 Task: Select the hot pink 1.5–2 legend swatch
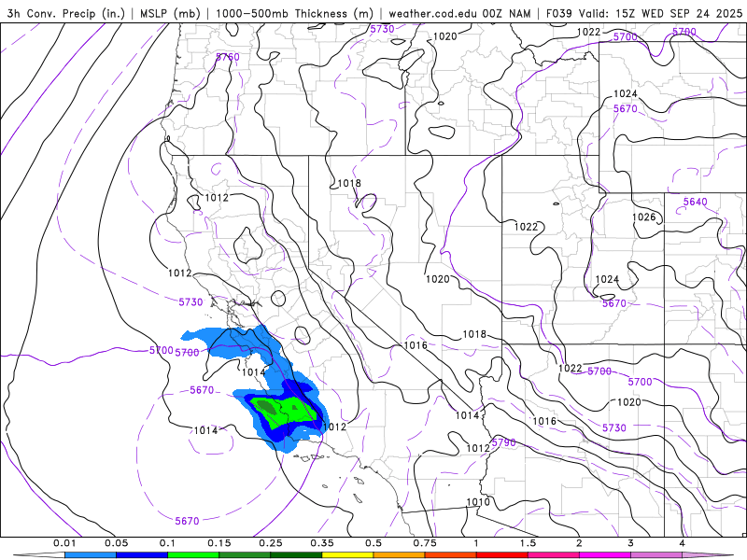click(x=554, y=555)
